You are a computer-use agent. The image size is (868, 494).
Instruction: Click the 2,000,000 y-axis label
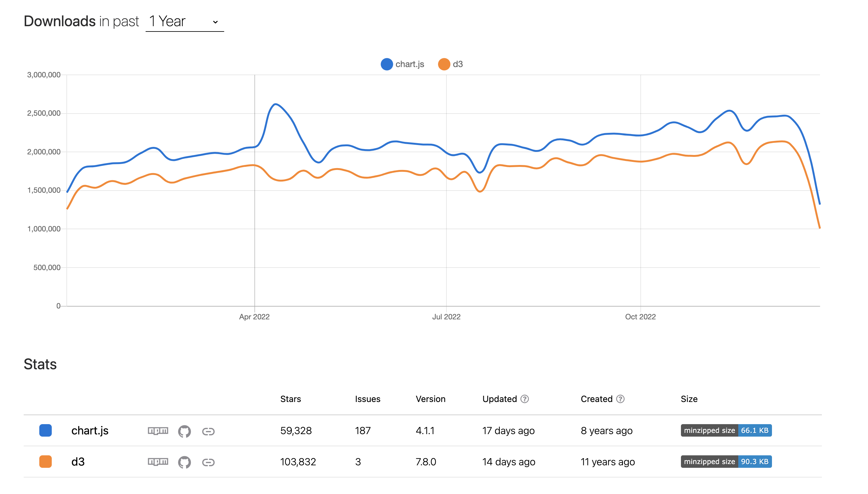(44, 152)
